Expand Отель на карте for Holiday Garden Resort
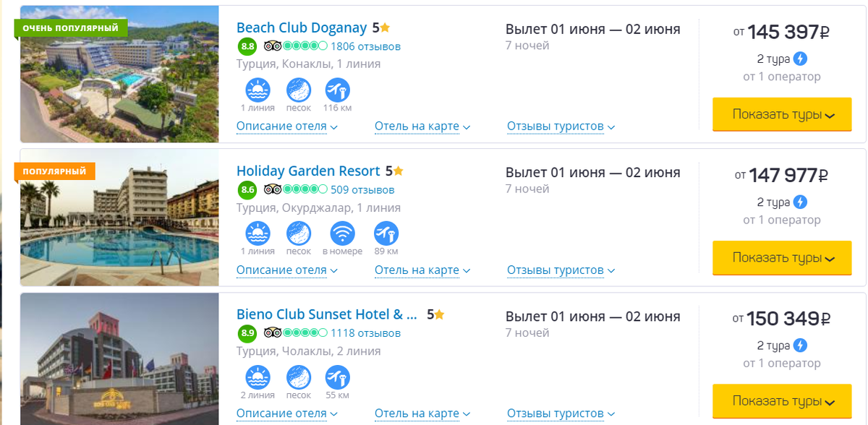The image size is (868, 425). coord(422,270)
